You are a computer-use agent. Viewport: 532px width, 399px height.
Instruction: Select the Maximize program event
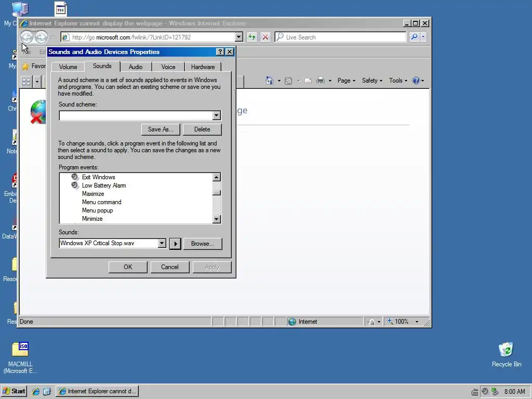click(x=93, y=194)
